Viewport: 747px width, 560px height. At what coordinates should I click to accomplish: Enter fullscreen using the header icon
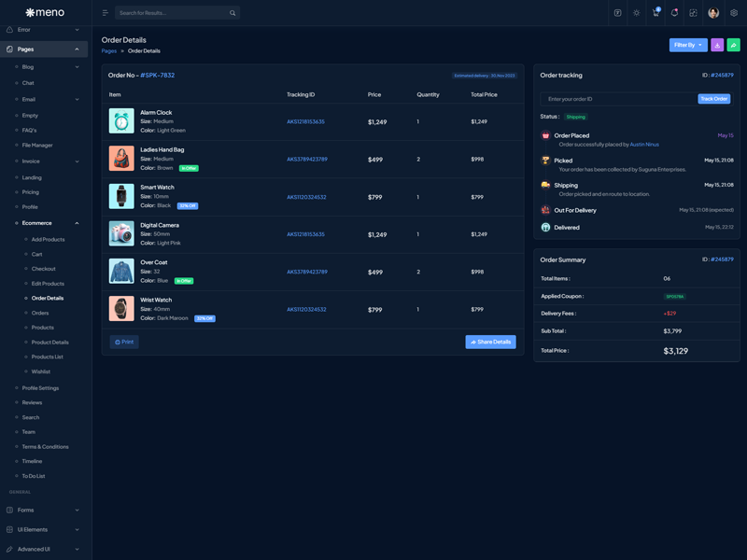tap(693, 13)
